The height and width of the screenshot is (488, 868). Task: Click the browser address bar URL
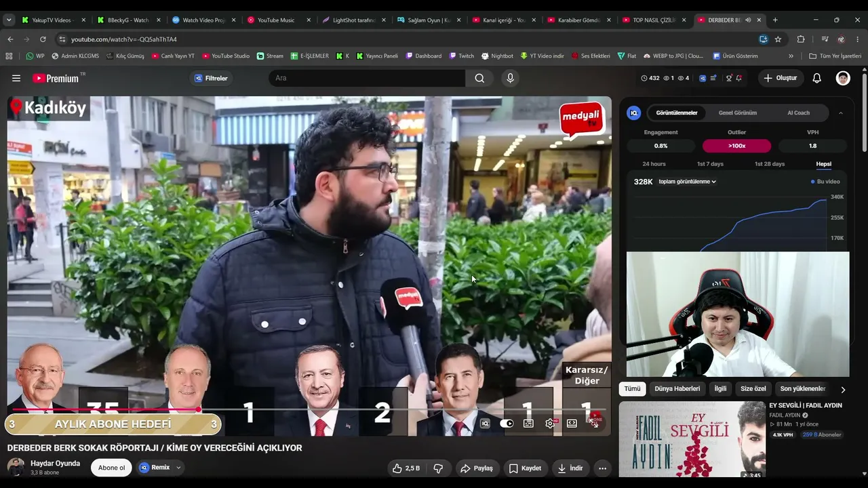[124, 39]
